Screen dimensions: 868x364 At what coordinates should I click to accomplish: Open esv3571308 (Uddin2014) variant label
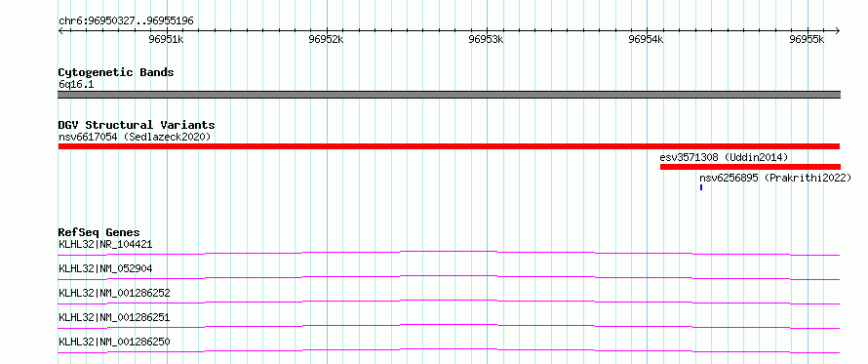(724, 157)
